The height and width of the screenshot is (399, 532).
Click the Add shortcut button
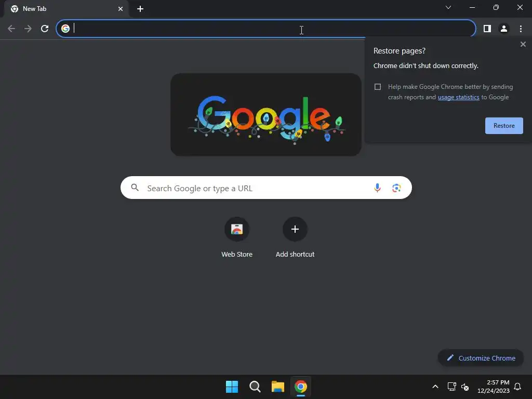click(295, 237)
